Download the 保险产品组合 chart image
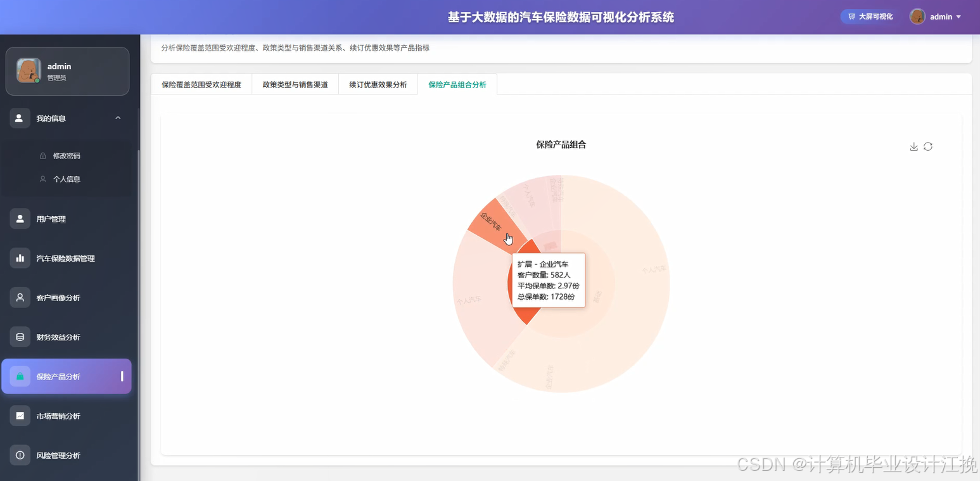 [913, 146]
